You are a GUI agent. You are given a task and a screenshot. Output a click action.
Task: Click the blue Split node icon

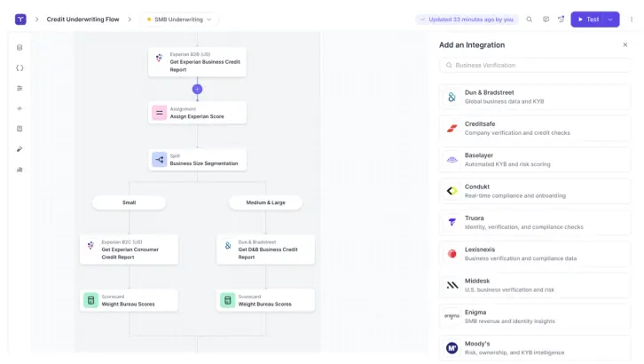(160, 160)
